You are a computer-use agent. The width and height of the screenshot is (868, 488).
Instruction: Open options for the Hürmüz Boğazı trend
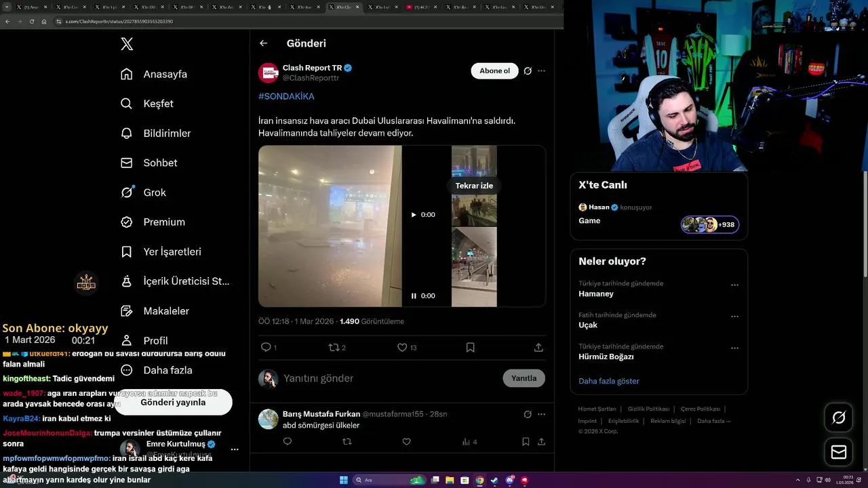734,348
